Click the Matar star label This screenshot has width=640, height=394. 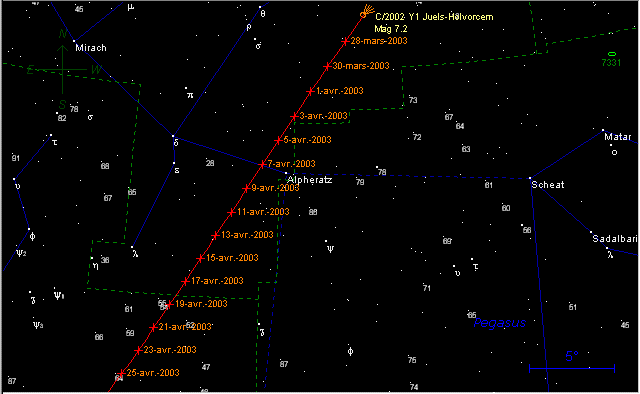coord(618,137)
